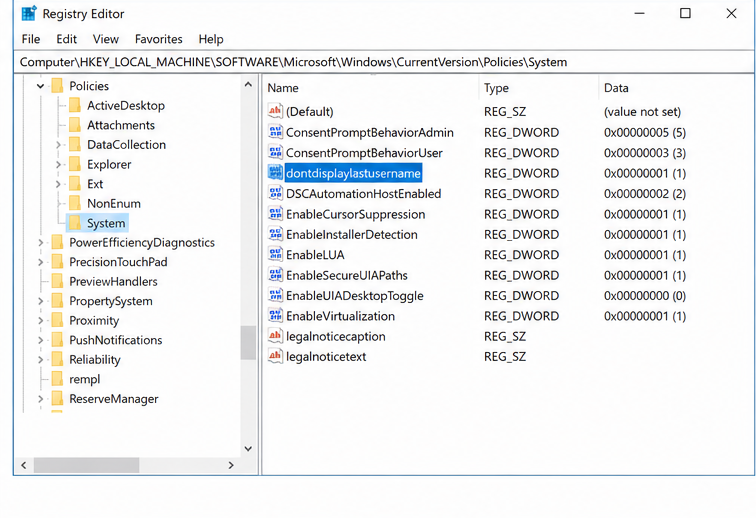Select the ConsentPromptBehaviorAdmin value name
This screenshot has height=518, width=756.
click(x=370, y=133)
